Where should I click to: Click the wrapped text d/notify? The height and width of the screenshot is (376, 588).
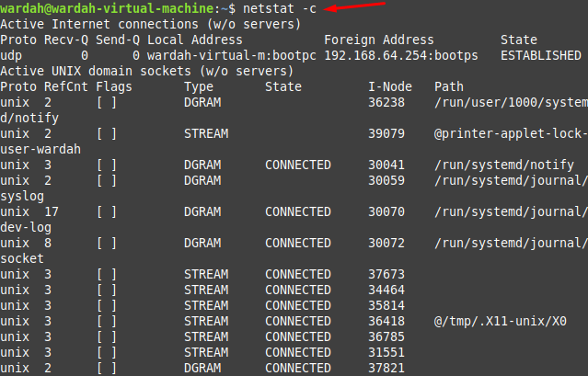[x=29, y=118]
